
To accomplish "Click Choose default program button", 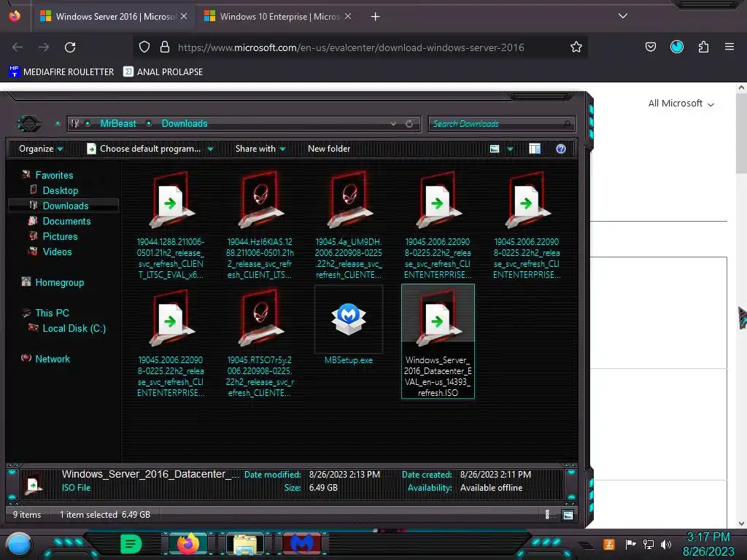I will [x=144, y=149].
